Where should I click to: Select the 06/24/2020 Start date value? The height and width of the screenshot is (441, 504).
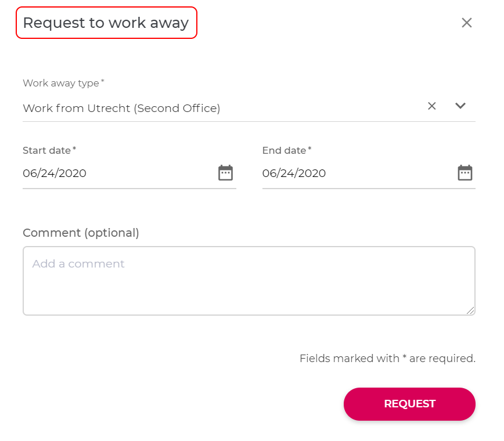(x=55, y=173)
